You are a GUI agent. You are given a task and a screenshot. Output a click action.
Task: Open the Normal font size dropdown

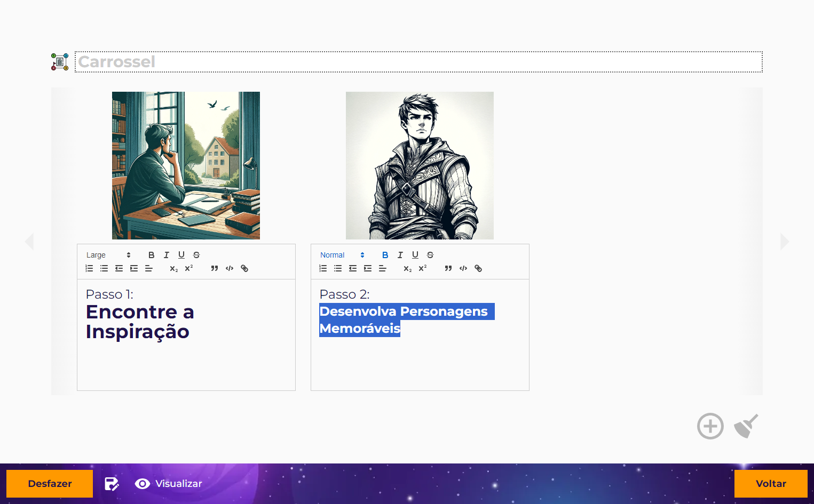point(342,255)
